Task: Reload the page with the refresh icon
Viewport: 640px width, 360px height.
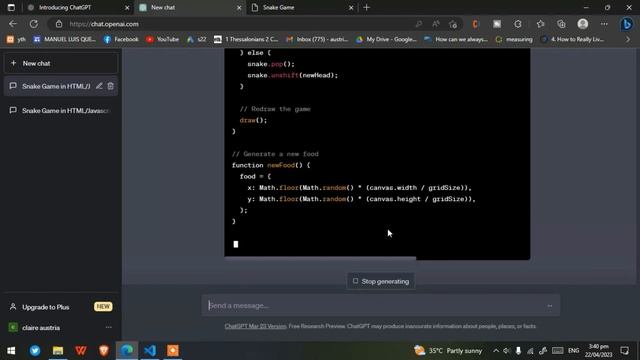Action: [34, 24]
